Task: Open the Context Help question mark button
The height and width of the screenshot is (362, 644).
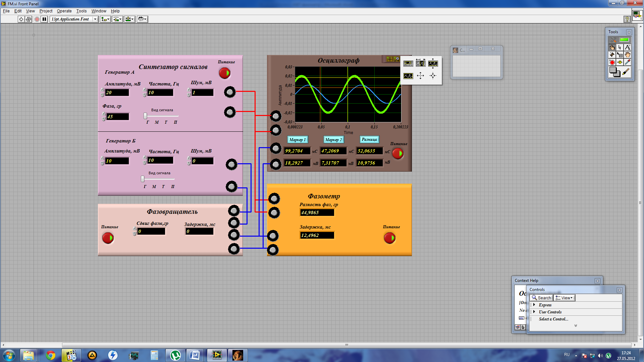Action: point(627,19)
